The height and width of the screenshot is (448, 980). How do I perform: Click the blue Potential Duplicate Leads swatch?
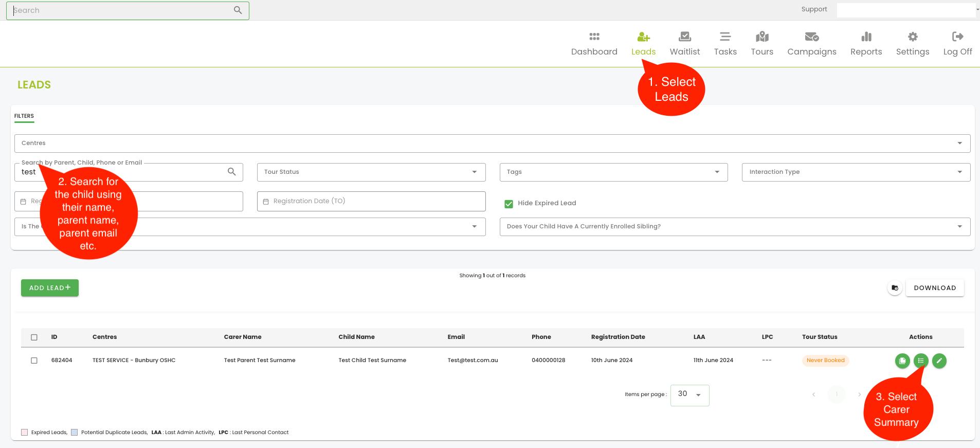pos(74,433)
